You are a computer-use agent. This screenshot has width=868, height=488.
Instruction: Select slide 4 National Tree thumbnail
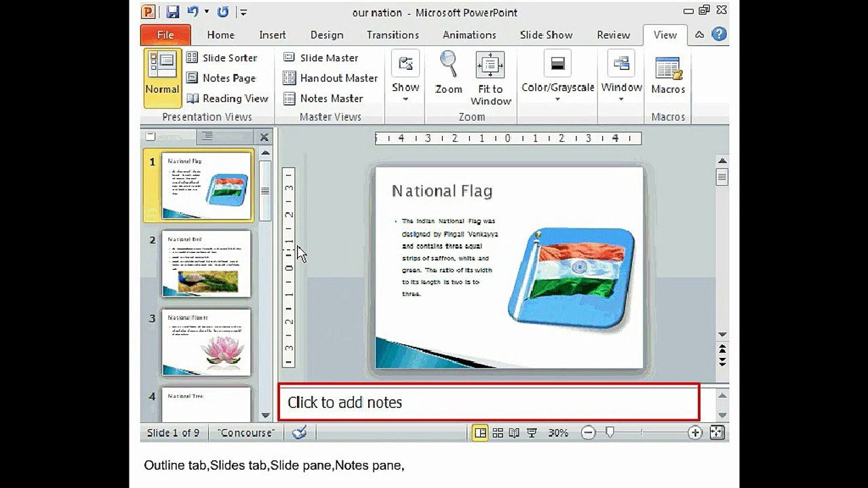[x=206, y=404]
